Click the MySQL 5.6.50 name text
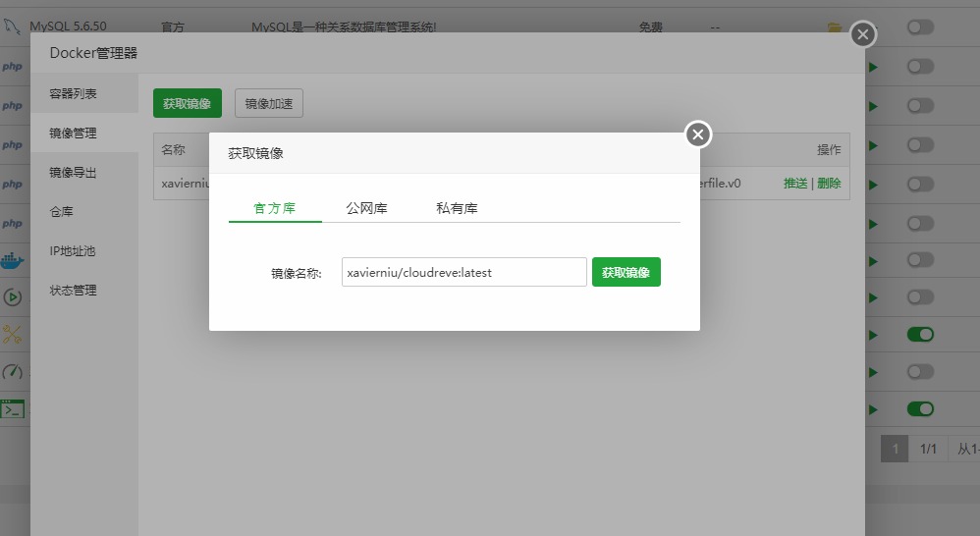Viewport: 980px width, 536px height. (x=68, y=27)
